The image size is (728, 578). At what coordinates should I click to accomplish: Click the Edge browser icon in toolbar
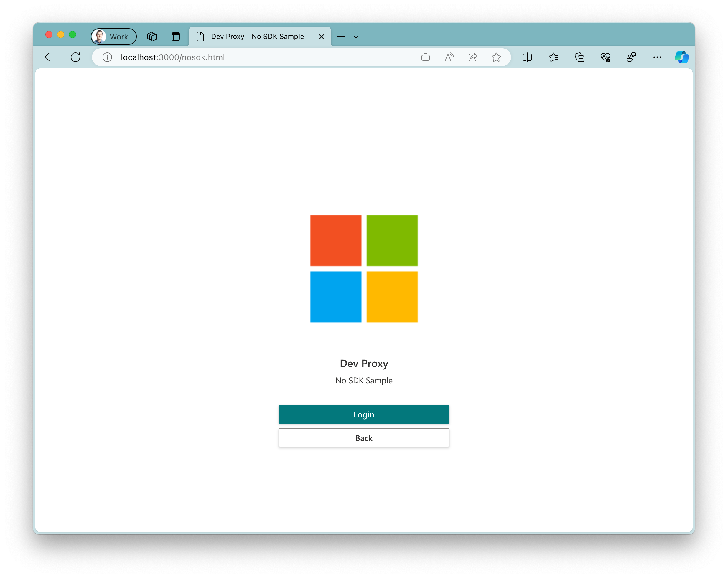click(x=683, y=57)
